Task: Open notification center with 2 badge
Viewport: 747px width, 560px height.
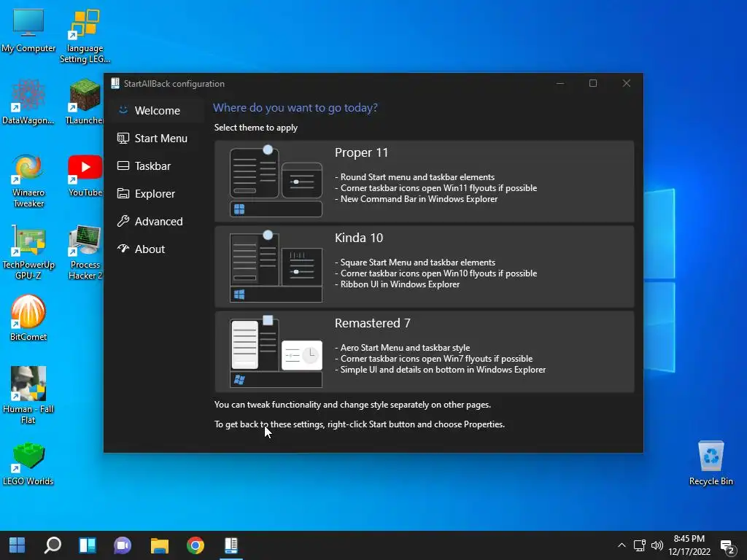Action: click(x=727, y=547)
